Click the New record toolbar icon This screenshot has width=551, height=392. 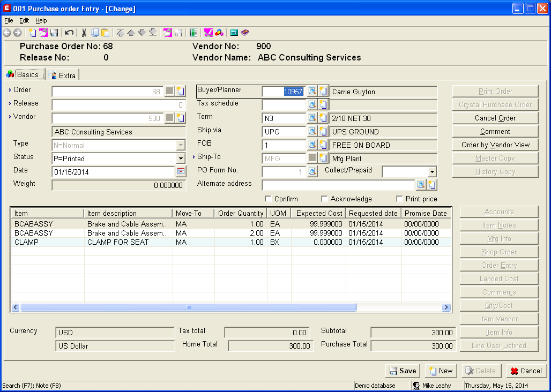33,33
